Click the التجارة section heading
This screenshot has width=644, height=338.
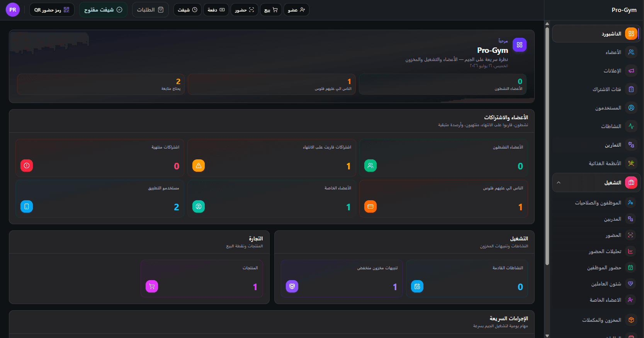tap(256, 238)
